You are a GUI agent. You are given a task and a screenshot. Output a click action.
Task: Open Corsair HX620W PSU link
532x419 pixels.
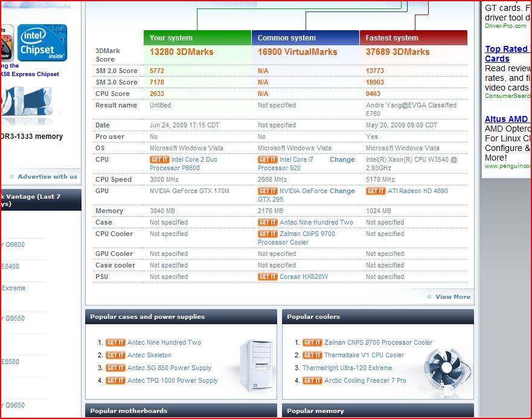point(304,277)
